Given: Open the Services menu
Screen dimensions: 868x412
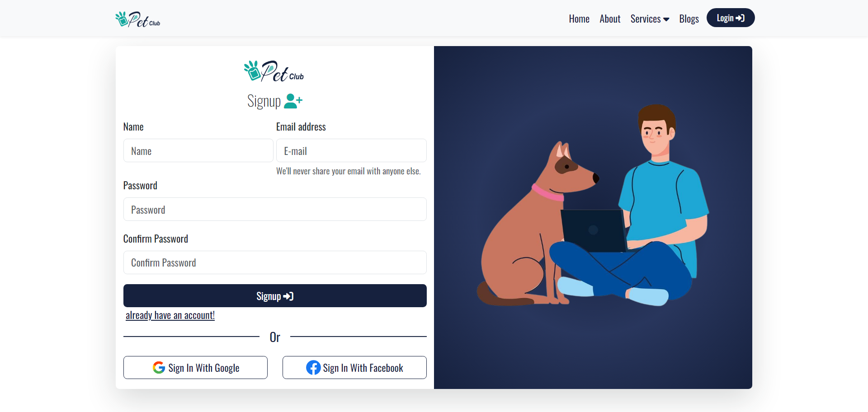Looking at the screenshot, I should (x=650, y=19).
